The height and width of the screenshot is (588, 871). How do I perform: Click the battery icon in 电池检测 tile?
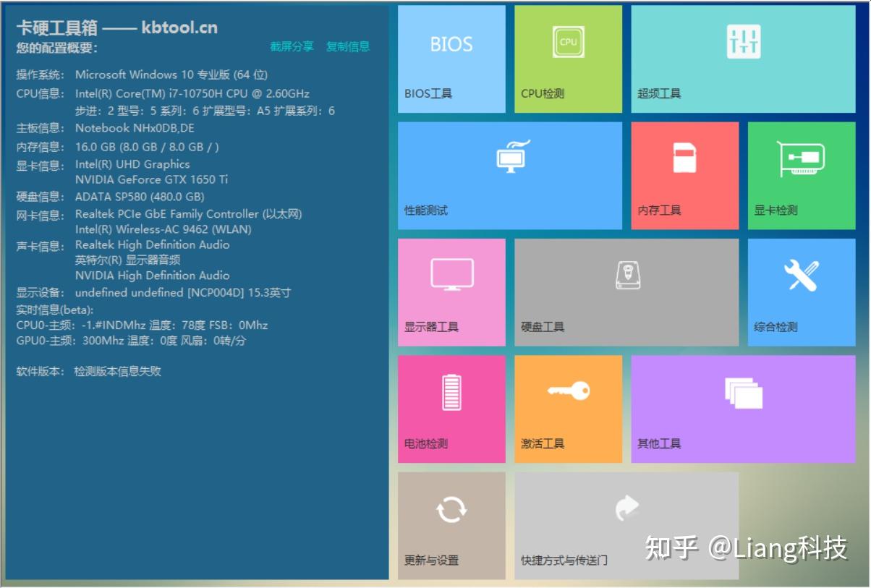tap(451, 391)
